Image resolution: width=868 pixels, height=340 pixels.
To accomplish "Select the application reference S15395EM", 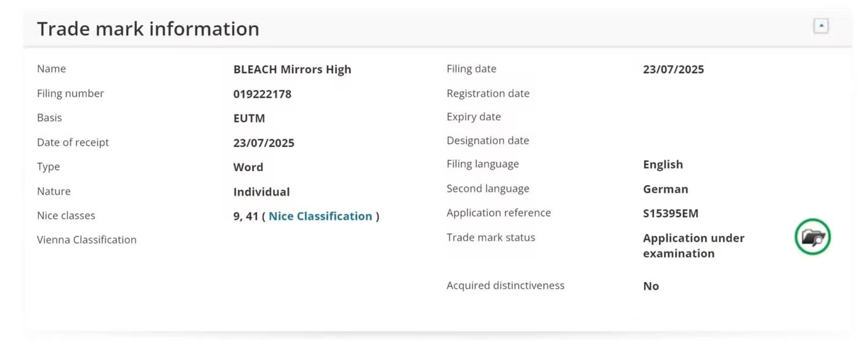I will [671, 214].
